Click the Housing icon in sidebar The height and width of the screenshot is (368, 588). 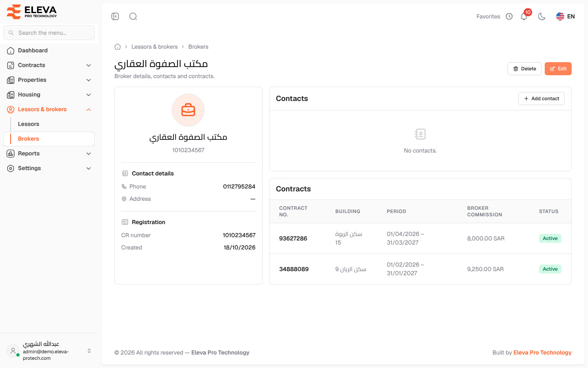pyautogui.click(x=11, y=95)
